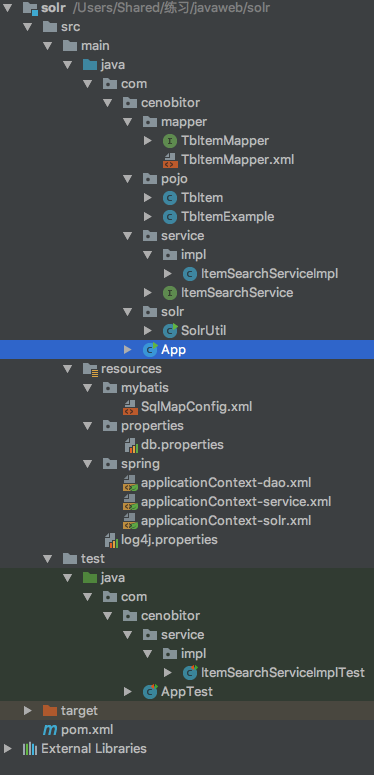Expand External Libraries node

coord(8,748)
